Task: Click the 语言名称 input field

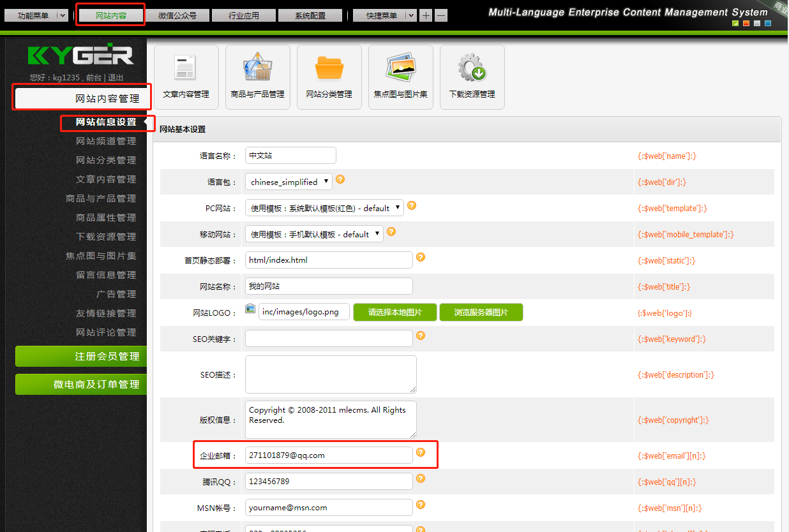Action: (x=290, y=155)
